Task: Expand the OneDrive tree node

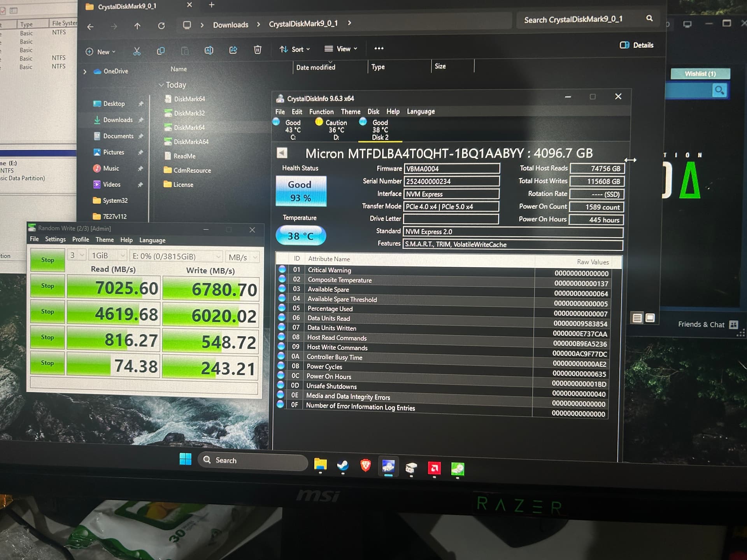Action: tap(85, 72)
